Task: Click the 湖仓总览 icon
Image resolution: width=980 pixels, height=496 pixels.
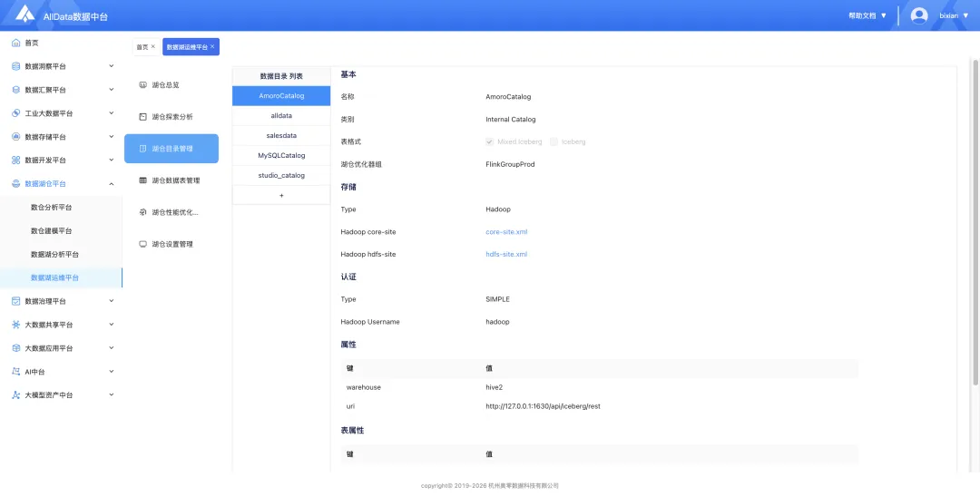Action: pos(142,85)
